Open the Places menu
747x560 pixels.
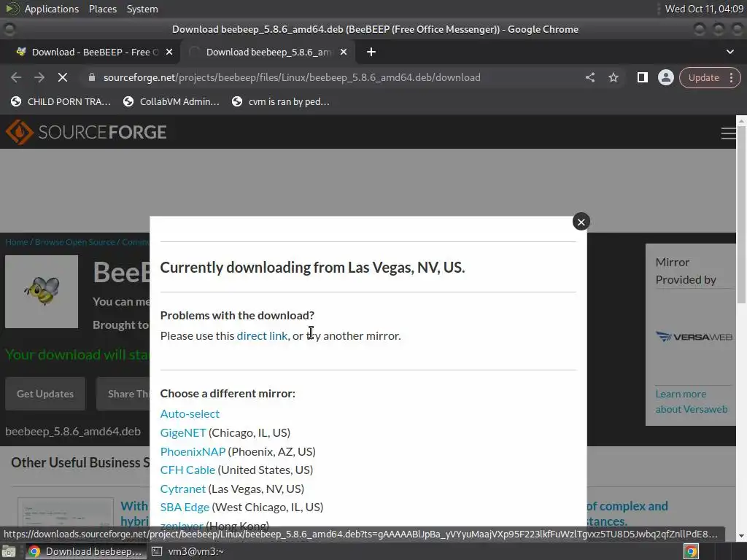102,9
